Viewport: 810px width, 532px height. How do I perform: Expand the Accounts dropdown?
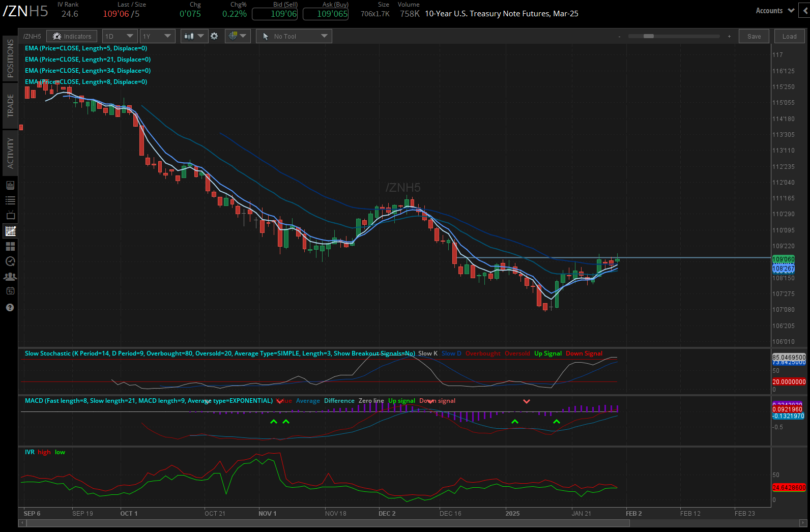[x=775, y=11]
